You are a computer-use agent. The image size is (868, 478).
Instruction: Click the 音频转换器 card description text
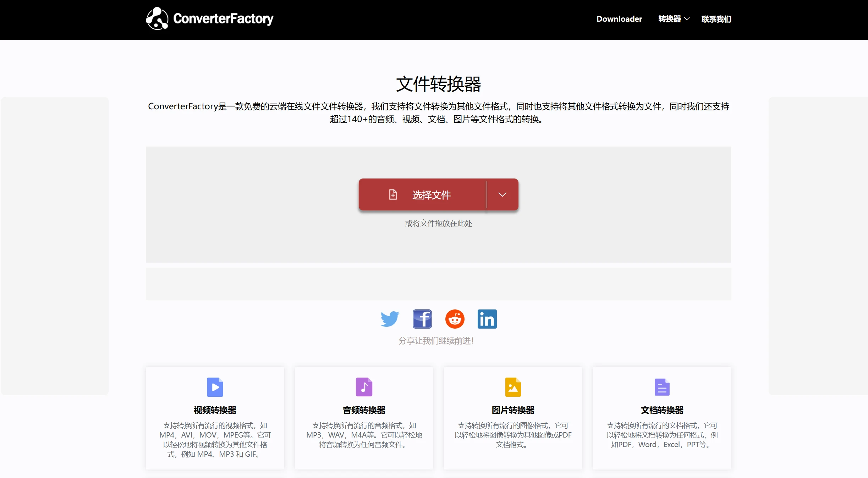[364, 435]
